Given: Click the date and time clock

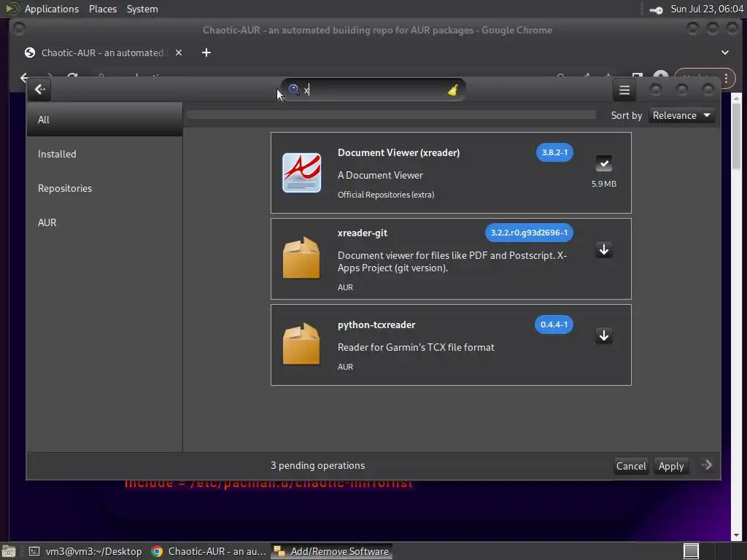Looking at the screenshot, I should pos(707,9).
